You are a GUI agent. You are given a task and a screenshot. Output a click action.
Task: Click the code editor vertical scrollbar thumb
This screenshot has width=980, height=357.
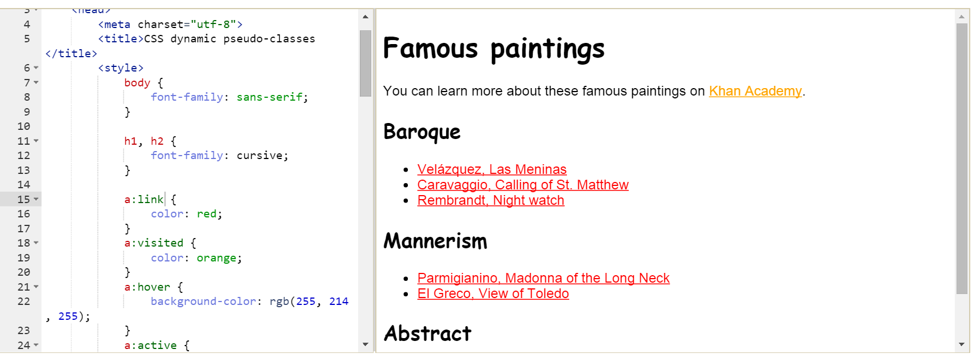pos(366,64)
